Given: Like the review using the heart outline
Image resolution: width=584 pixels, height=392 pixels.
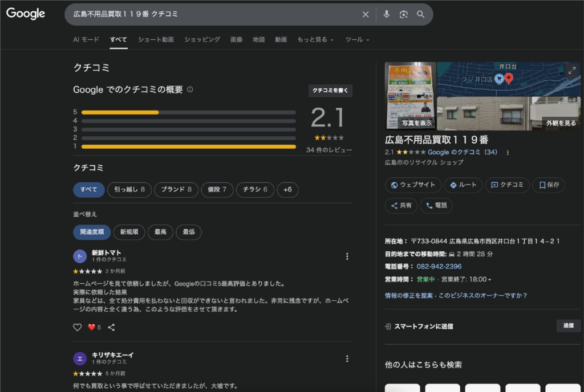Looking at the screenshot, I should [78, 327].
